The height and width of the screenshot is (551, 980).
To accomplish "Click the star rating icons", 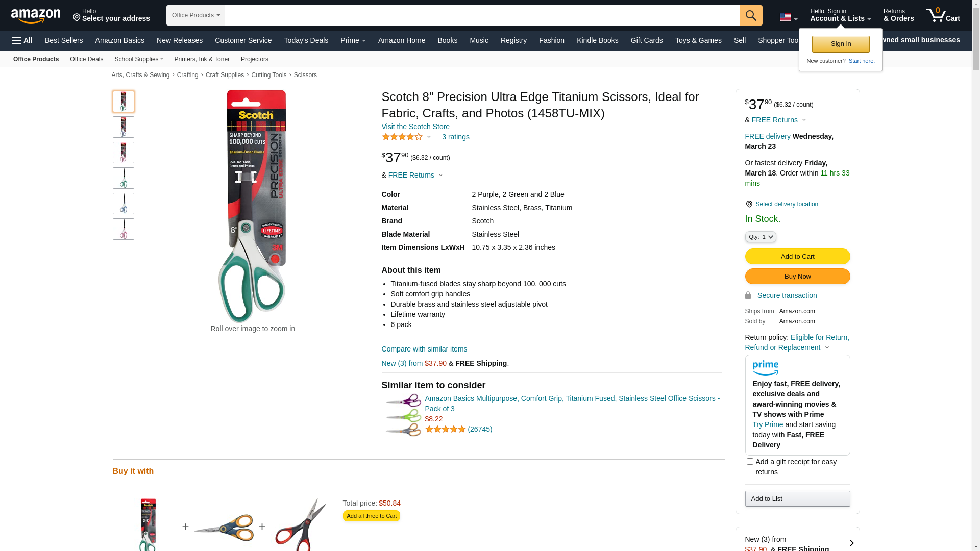I will click(x=402, y=137).
